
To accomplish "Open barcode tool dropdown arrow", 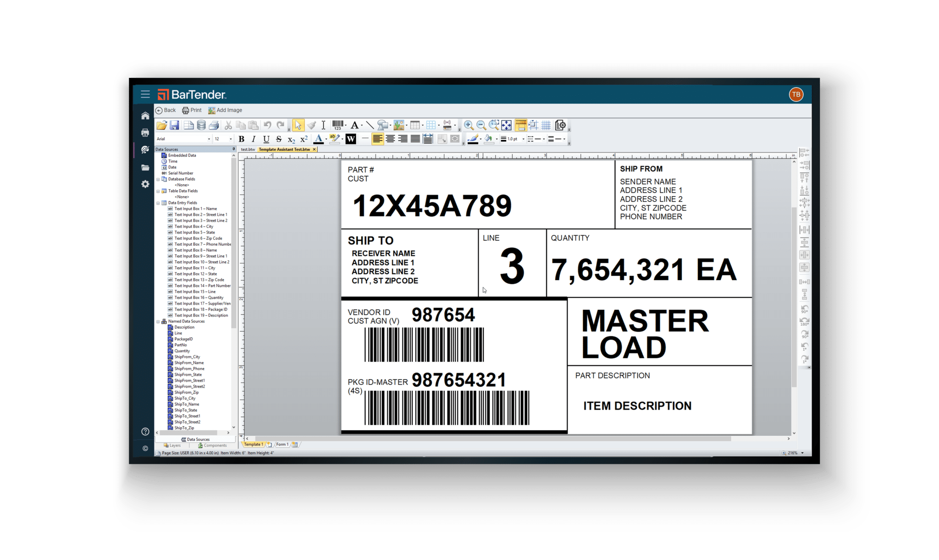I will point(346,125).
